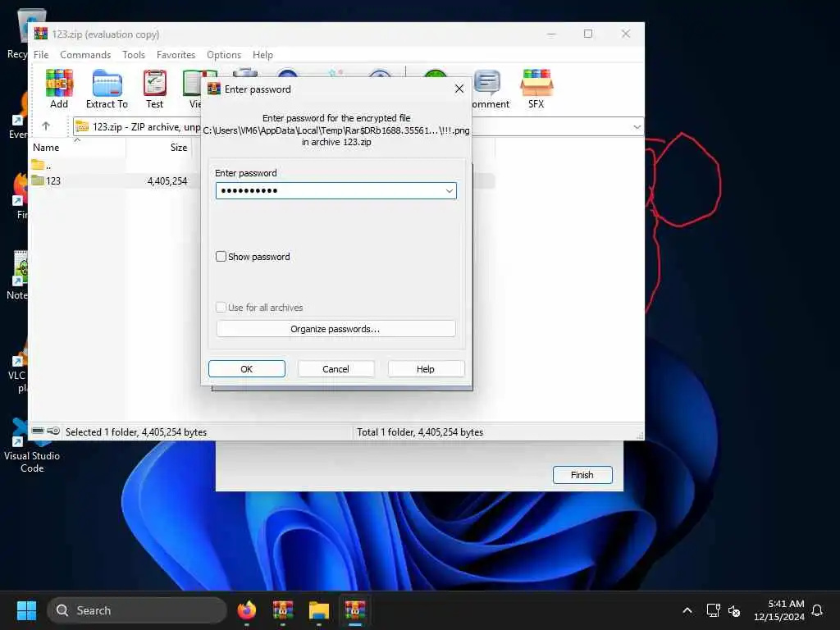The width and height of the screenshot is (840, 630).
Task: Minimize the WinRAR window
Action: coord(551,34)
